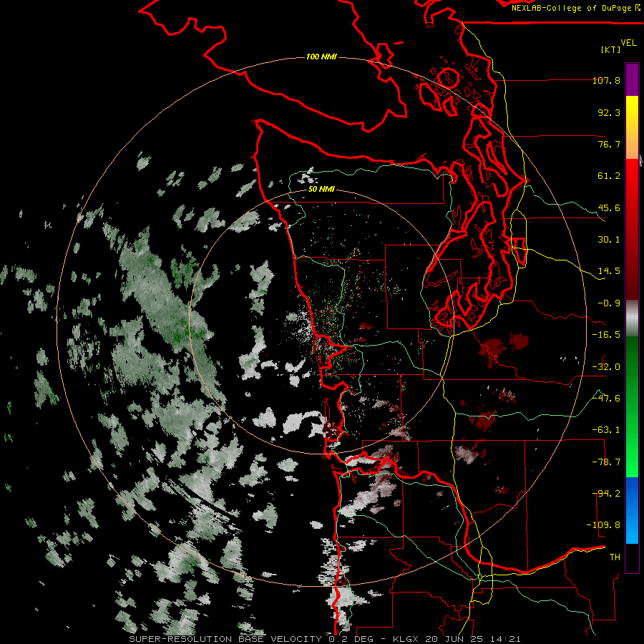This screenshot has width=644, height=644.
Task: Click the Super-Resolution Base Velocity caption
Action: (x=325, y=639)
